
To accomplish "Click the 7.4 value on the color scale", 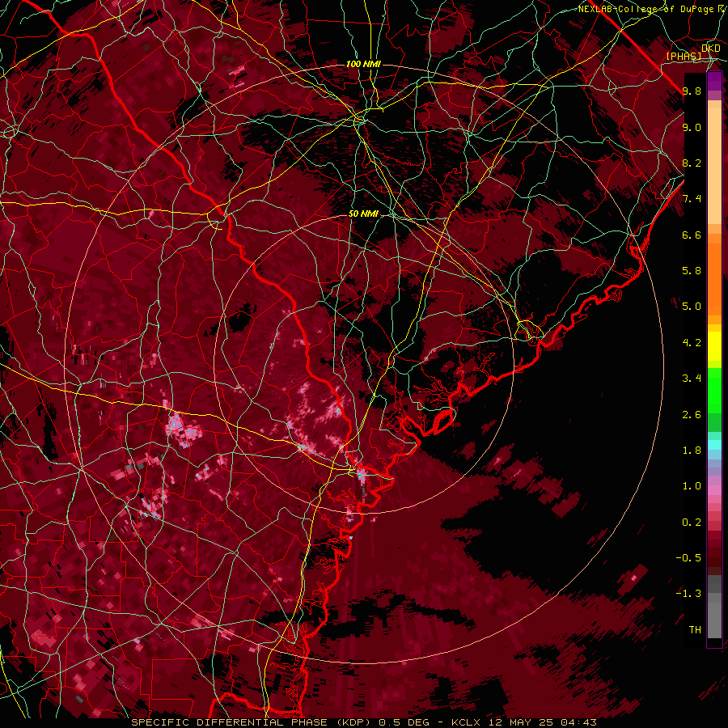I will 692,199.
